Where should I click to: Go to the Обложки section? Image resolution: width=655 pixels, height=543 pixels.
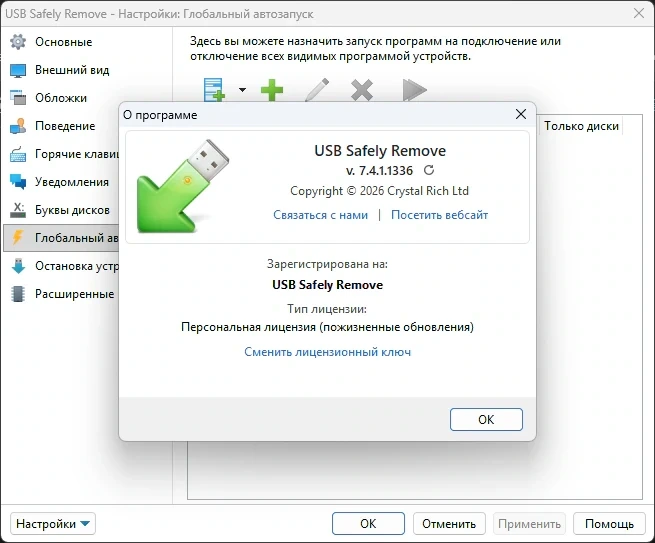61,98
